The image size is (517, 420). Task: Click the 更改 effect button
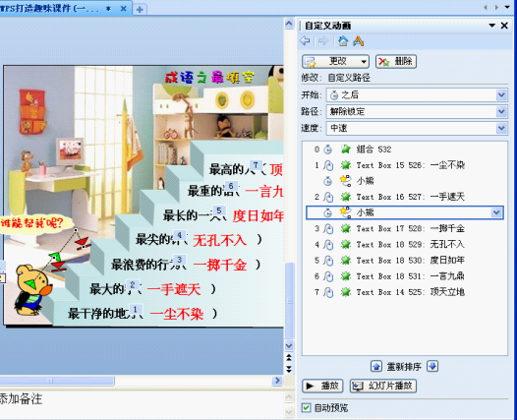(335, 61)
